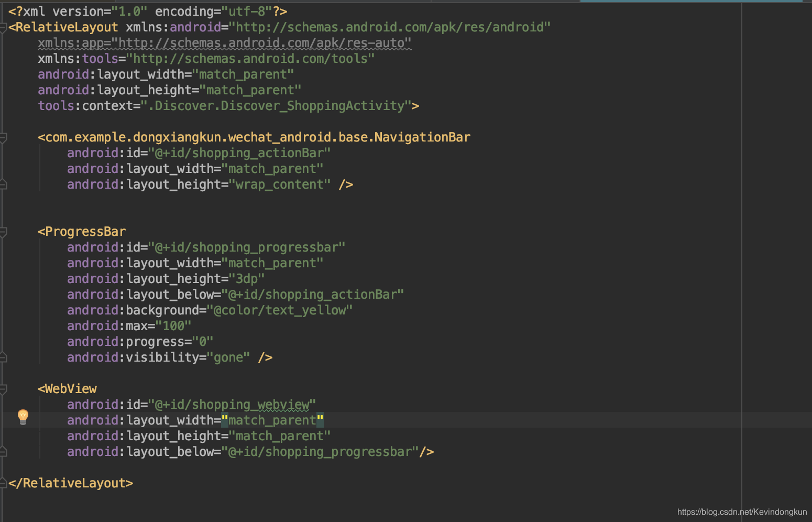Click fold marker beside closing </RelativeLayout>
Viewport: 812px width, 522px height.
pyautogui.click(x=3, y=483)
